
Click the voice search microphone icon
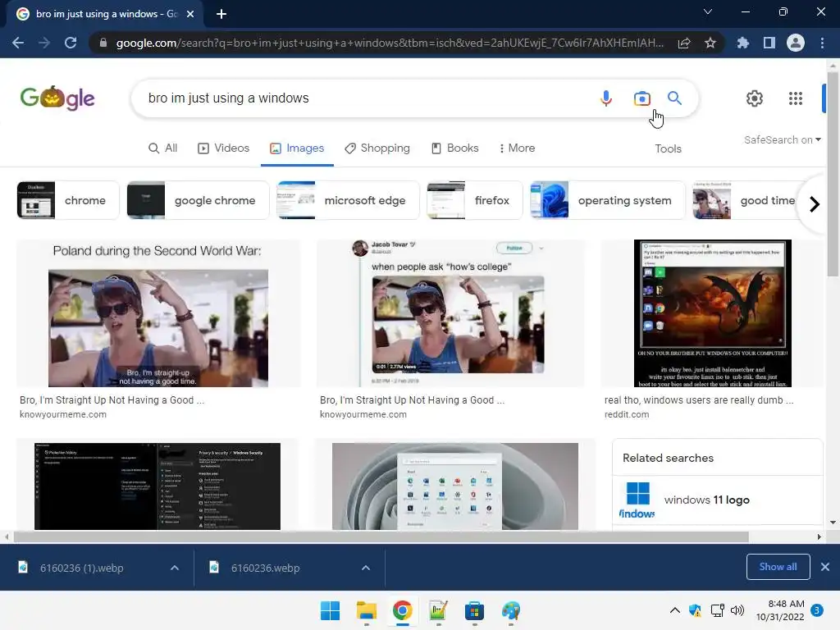pyautogui.click(x=606, y=98)
